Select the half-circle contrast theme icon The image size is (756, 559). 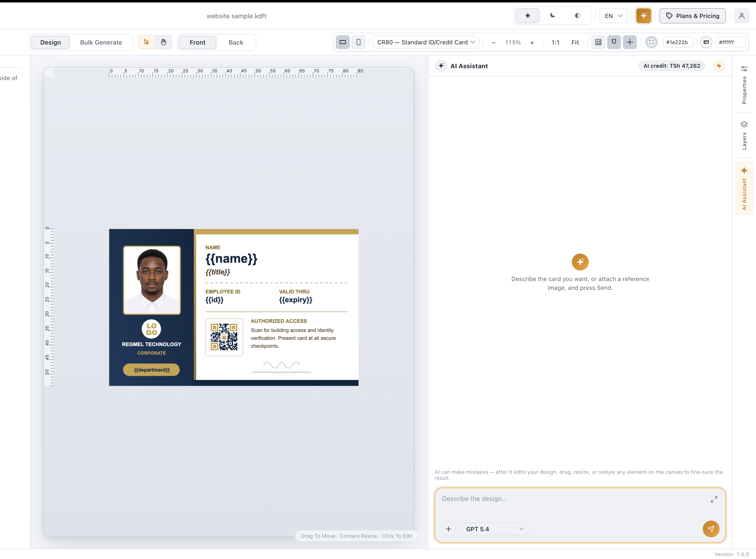point(578,16)
